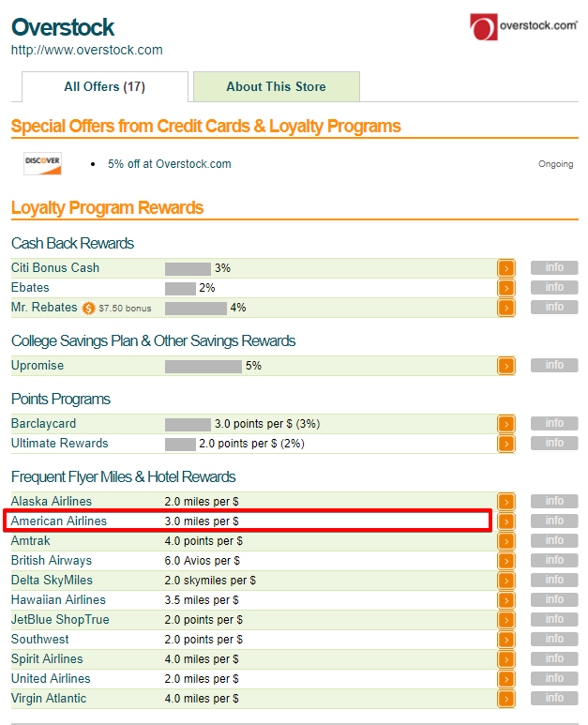Click the orange arrow icon for Ultimate Rewards
Image resolution: width=588 pixels, height=725 pixels.
coord(506,444)
